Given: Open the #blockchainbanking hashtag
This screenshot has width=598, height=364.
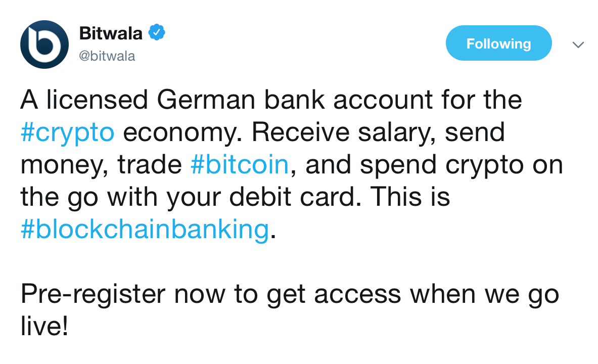Looking at the screenshot, I should pos(145,229).
